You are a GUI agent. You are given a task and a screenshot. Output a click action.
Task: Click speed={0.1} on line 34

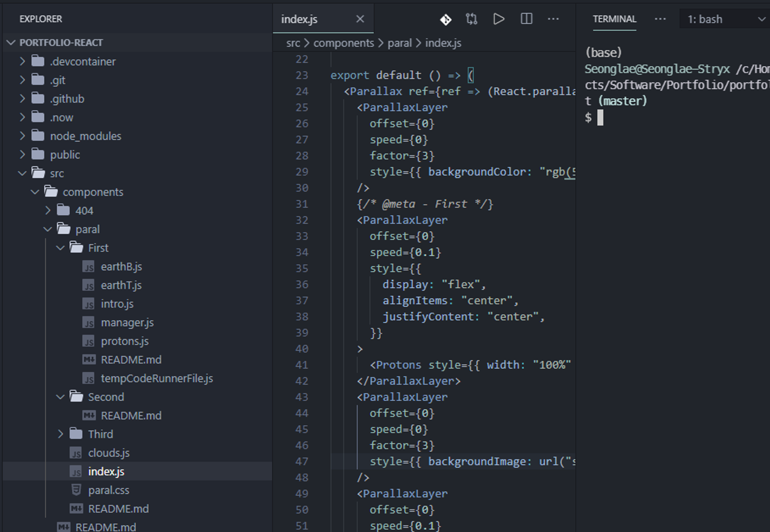pos(405,252)
